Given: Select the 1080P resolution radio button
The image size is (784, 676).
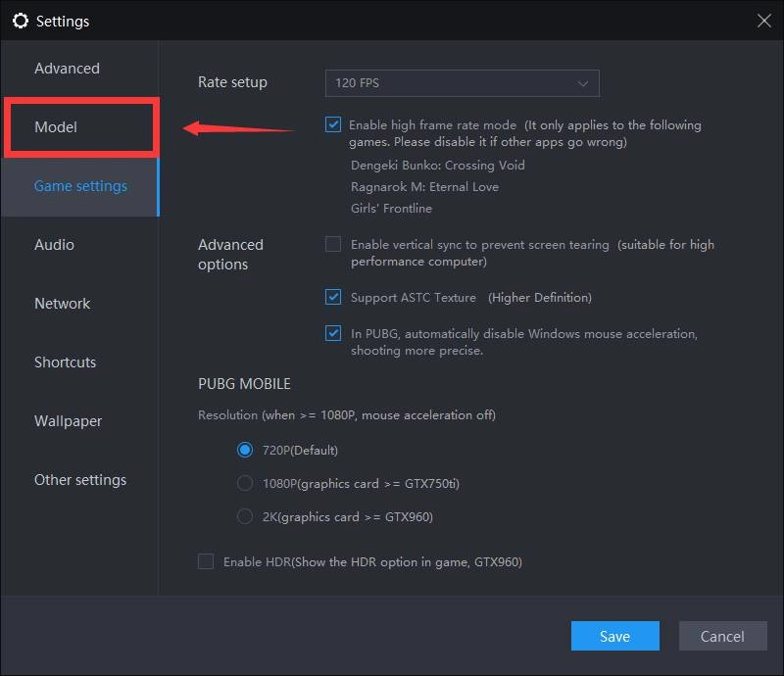Looking at the screenshot, I should (245, 483).
